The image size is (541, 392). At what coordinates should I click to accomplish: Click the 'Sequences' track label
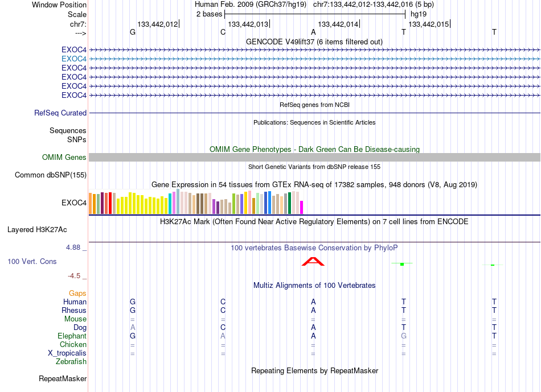pos(68,130)
